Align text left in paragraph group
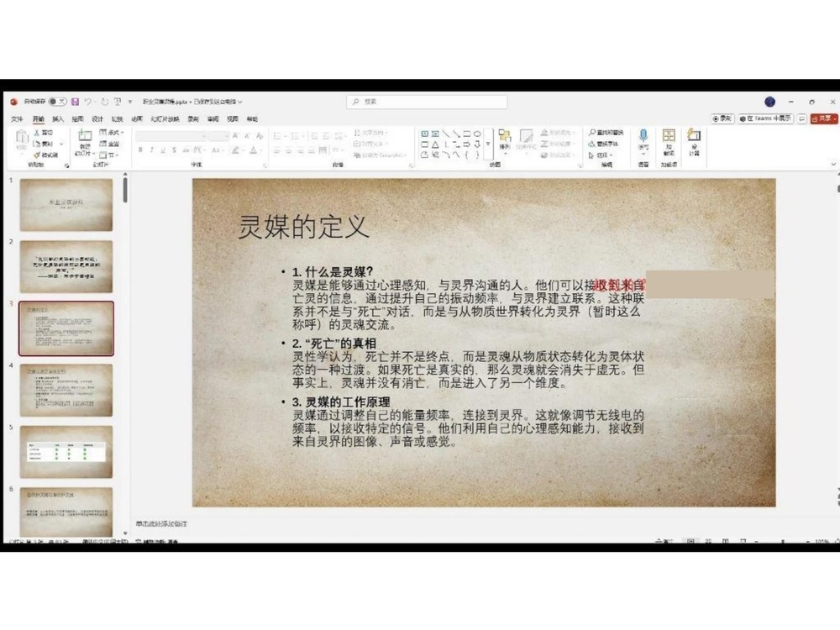840x630 pixels. 277,150
